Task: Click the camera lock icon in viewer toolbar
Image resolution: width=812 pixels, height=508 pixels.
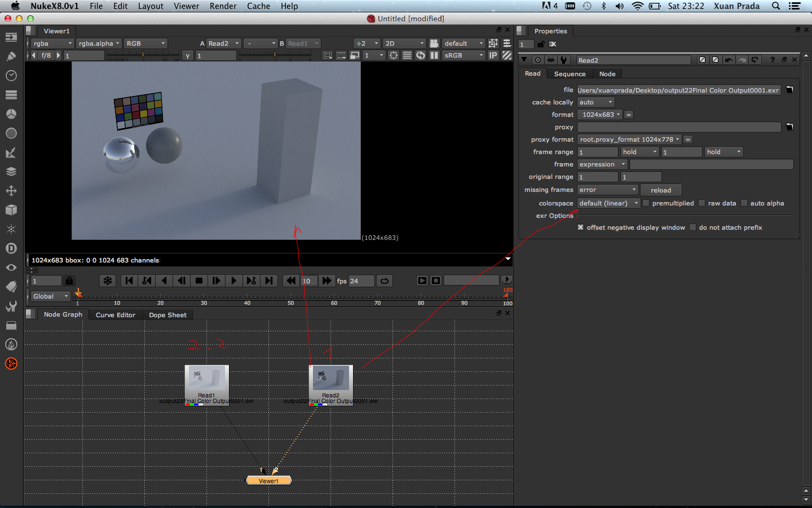Action: pyautogui.click(x=434, y=43)
